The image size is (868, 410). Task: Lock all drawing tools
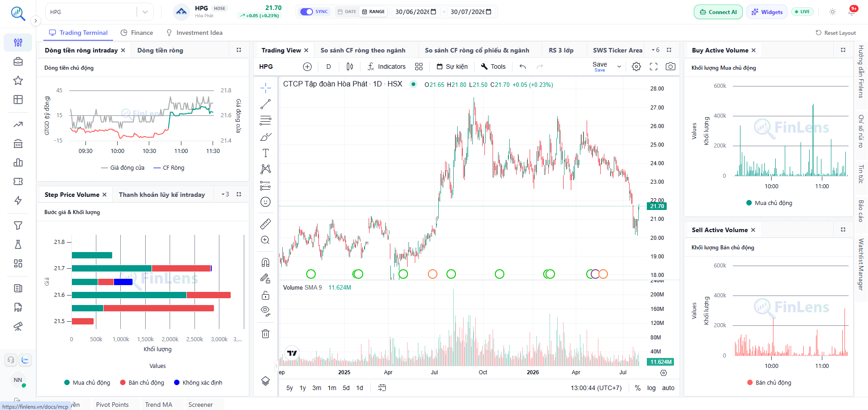[266, 295]
